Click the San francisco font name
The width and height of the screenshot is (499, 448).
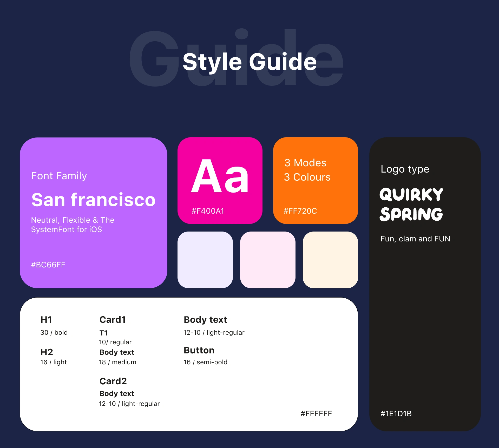click(93, 200)
